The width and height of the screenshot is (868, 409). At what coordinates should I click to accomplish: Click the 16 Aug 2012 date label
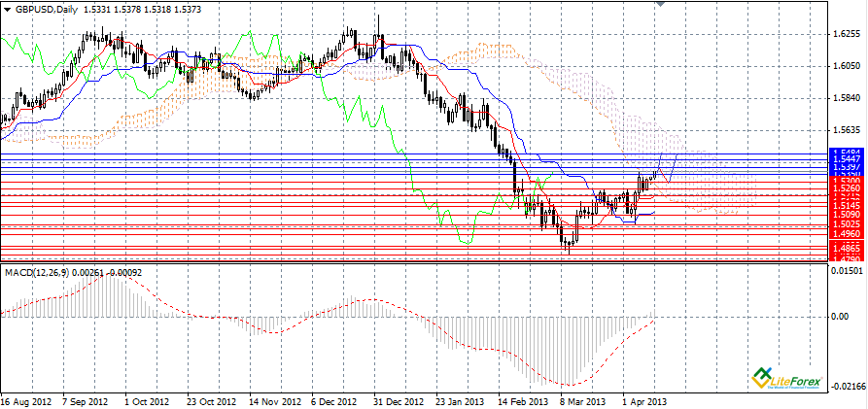26,400
